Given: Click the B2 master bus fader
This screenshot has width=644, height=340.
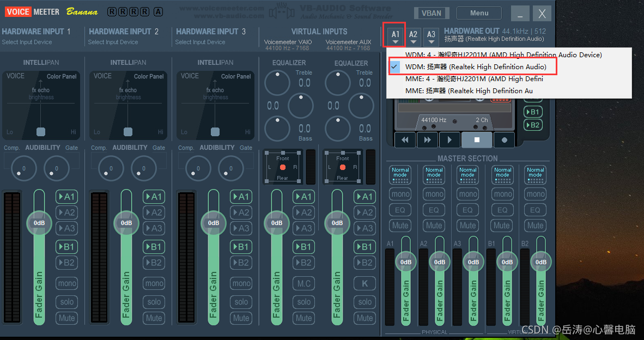Looking at the screenshot, I should pyautogui.click(x=541, y=262).
